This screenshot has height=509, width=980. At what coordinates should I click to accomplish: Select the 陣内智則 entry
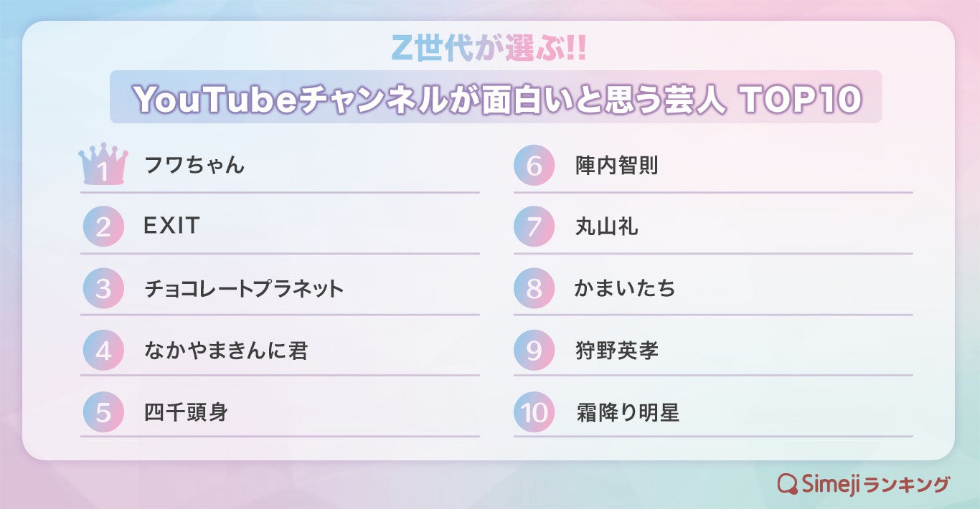coord(616,166)
